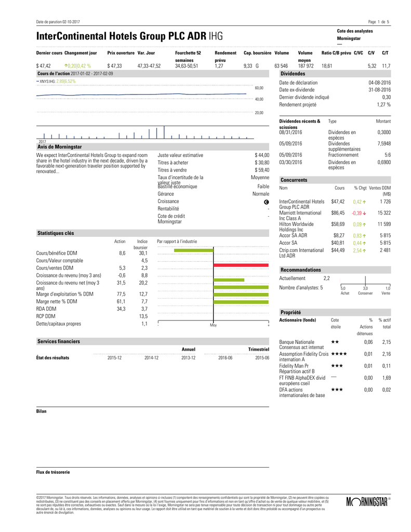
Task: Click the Croissance grade C icon
Action: point(267,202)
